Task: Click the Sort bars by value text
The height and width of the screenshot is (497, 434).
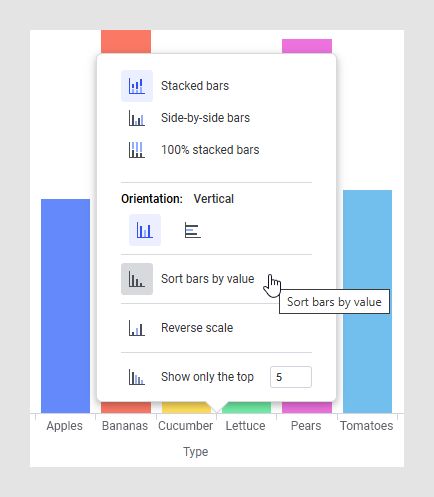Action: (x=207, y=279)
